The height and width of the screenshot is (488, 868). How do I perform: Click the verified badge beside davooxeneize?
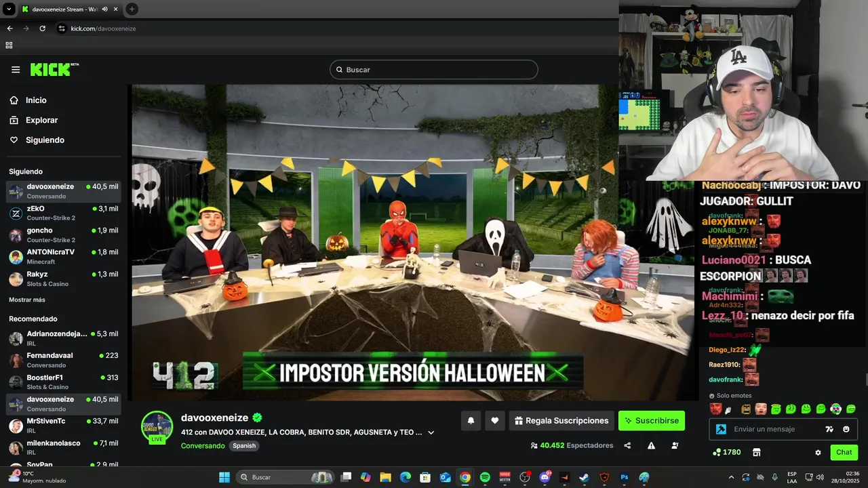[x=258, y=418]
